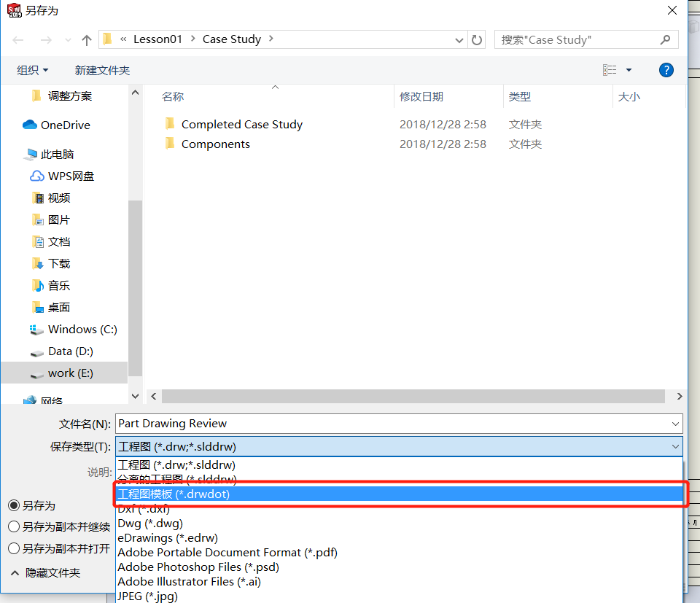Open the 图片 library
Viewport: 700px width, 603px height.
click(59, 220)
